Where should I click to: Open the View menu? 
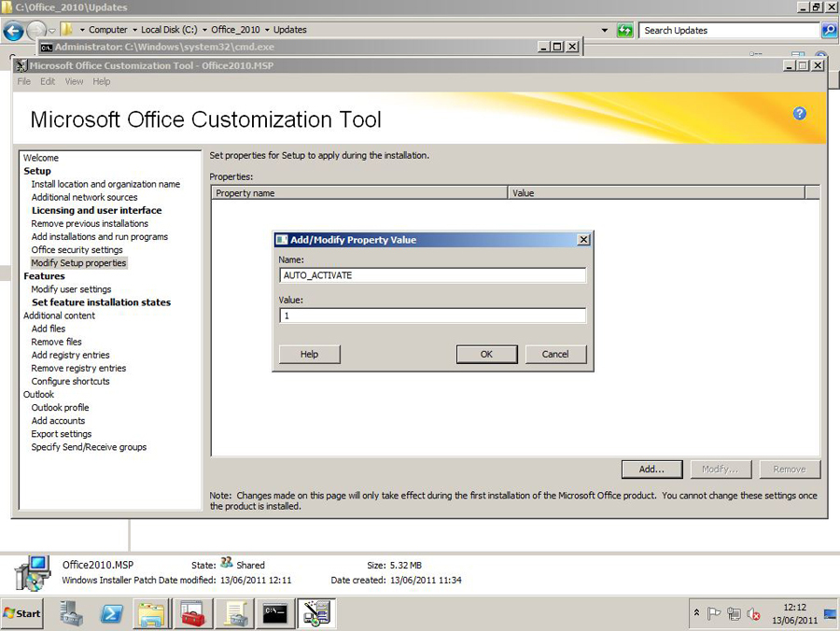74,81
